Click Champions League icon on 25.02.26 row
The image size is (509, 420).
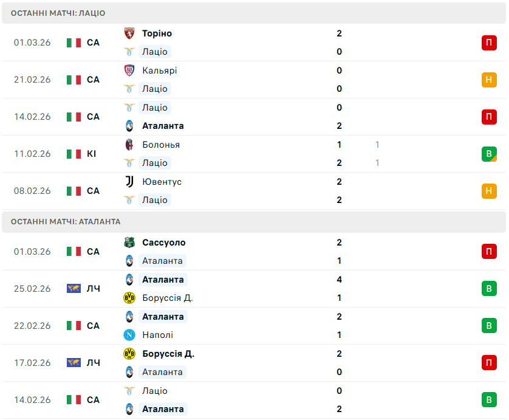(73, 289)
